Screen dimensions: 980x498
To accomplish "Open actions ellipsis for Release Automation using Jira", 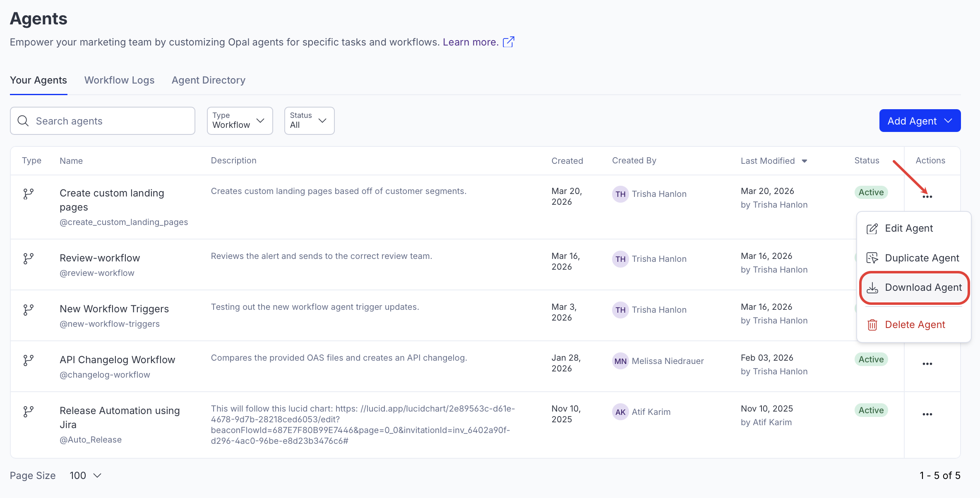I will pyautogui.click(x=927, y=414).
